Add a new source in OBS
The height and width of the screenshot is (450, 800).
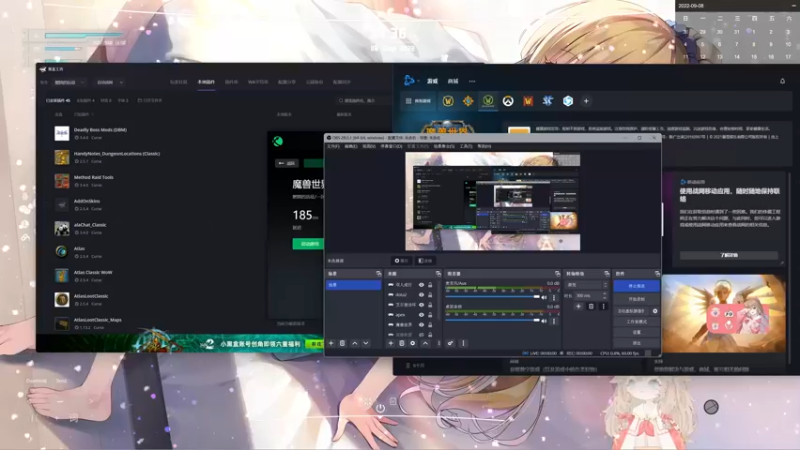(x=391, y=343)
